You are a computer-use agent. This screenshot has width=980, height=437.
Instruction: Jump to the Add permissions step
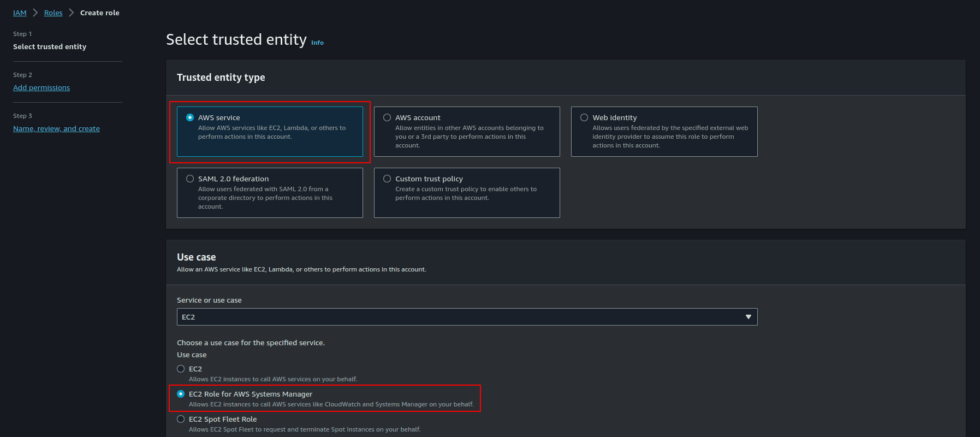(41, 87)
